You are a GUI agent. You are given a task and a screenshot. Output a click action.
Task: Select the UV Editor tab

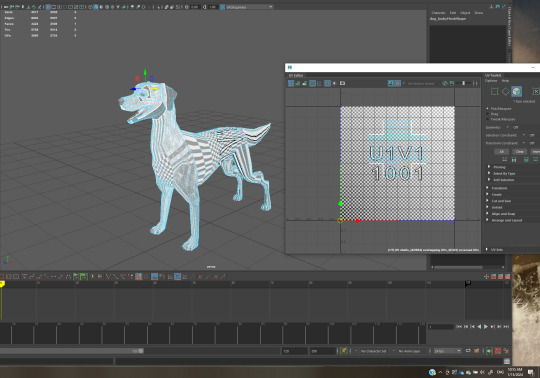click(296, 75)
